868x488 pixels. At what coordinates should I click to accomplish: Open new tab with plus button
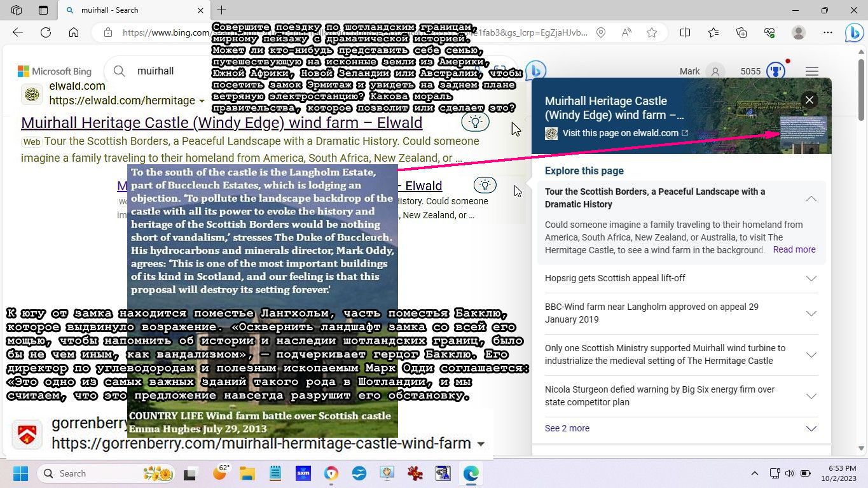(x=221, y=10)
